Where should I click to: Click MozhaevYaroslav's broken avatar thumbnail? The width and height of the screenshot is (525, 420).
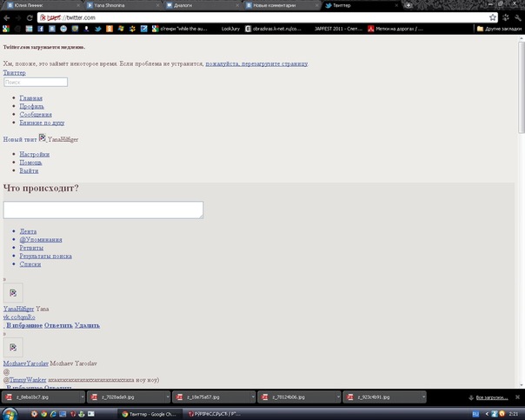point(13,347)
